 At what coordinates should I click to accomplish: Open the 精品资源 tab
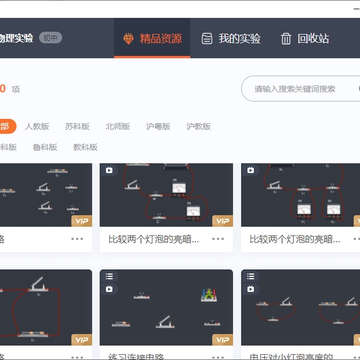coord(152,38)
